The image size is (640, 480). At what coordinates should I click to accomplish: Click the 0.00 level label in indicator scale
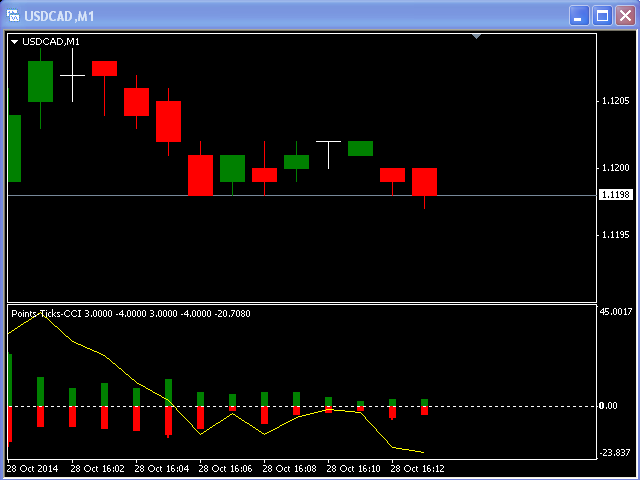click(x=608, y=406)
